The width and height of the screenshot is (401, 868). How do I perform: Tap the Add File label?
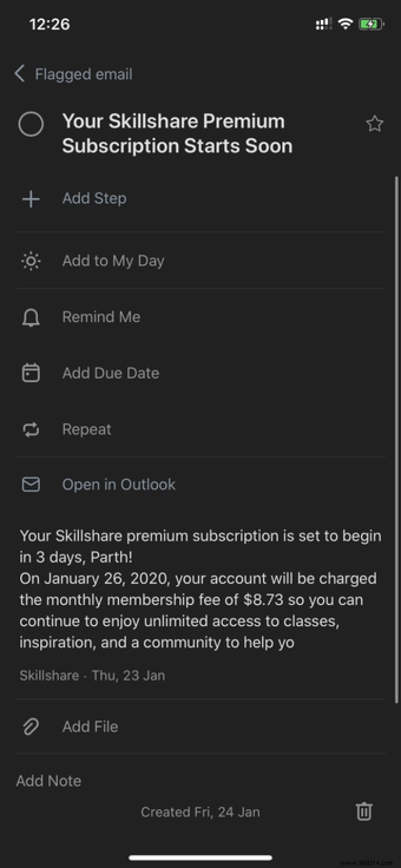coord(90,726)
